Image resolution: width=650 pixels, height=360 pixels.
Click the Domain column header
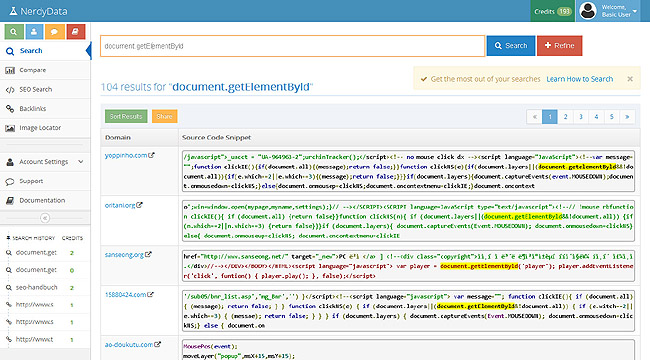pyautogui.click(x=118, y=137)
